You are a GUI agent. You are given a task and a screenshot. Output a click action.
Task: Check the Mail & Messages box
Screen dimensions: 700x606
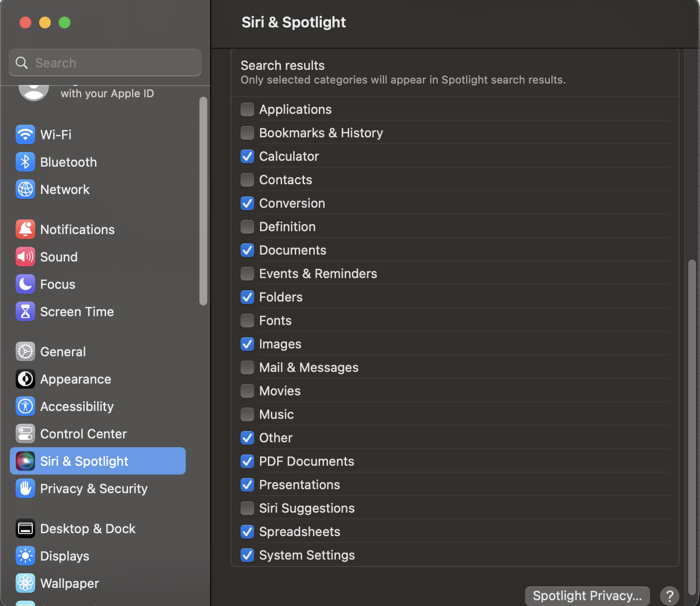(x=247, y=368)
